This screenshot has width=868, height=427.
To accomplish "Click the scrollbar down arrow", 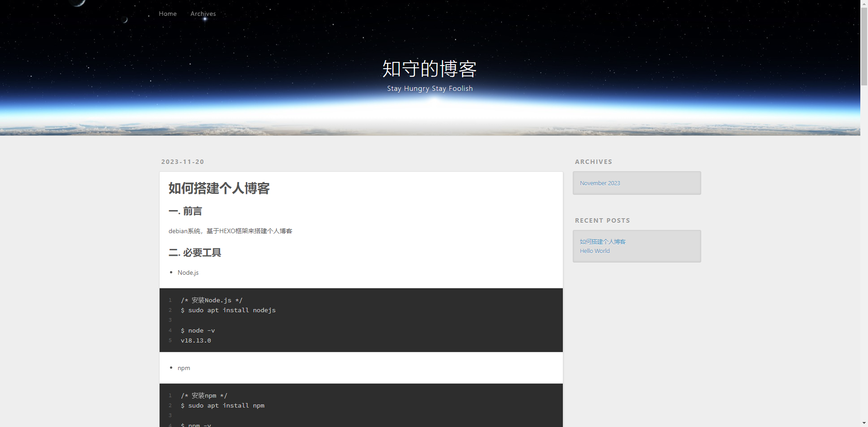I will [864, 423].
